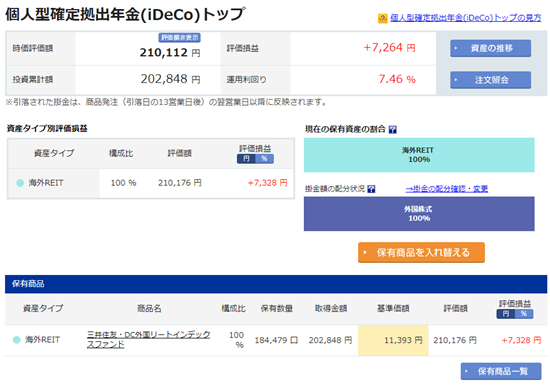Click the 時価評価額 value 210,112 円
Screen dimensions: 550x385
[170, 53]
